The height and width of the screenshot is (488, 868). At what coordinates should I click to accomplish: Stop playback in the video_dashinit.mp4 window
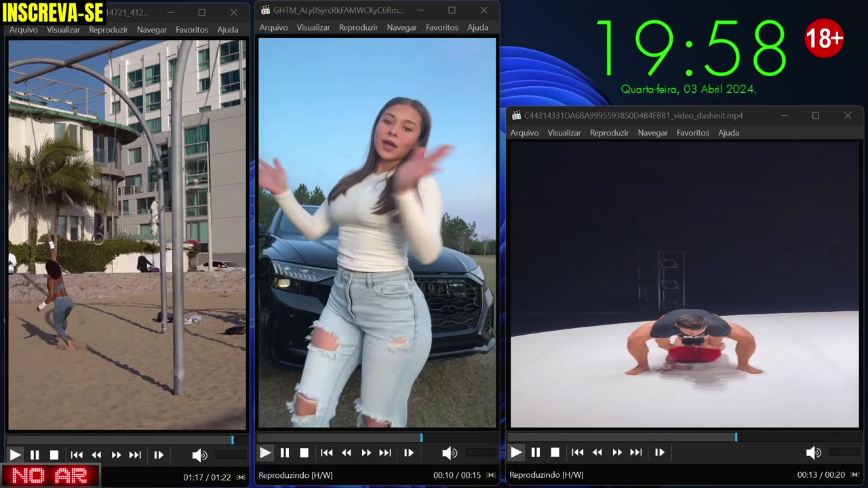click(555, 452)
